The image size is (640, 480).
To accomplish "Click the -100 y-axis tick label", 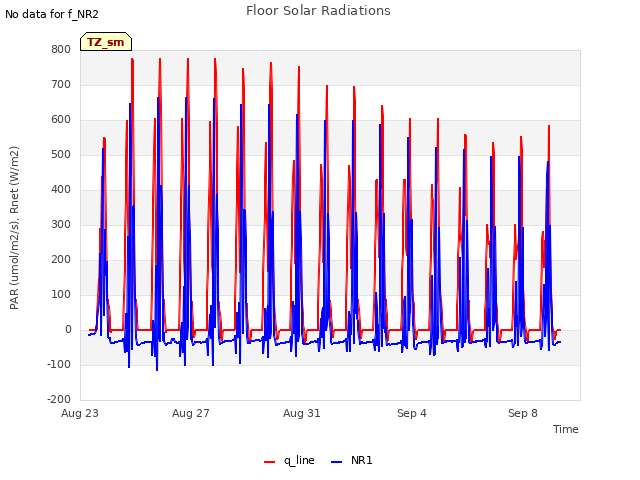I will [59, 364].
